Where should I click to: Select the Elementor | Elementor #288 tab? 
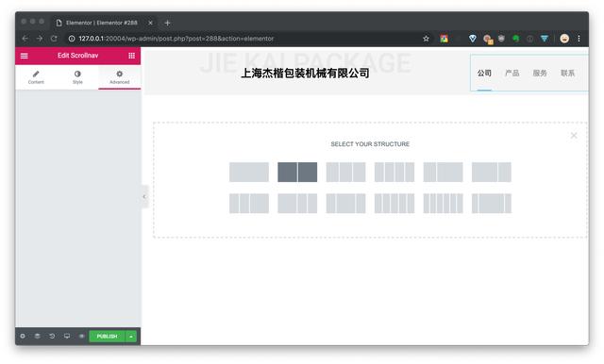tap(102, 23)
